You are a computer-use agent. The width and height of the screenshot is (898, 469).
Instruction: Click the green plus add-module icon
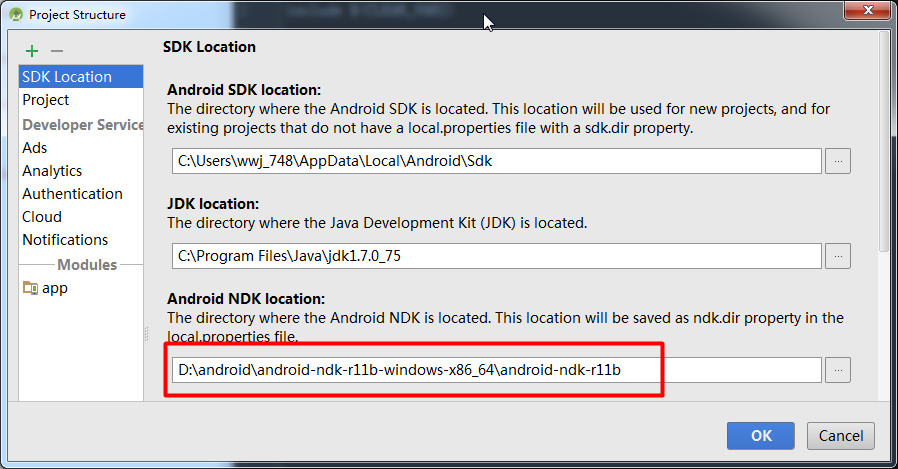click(x=32, y=51)
